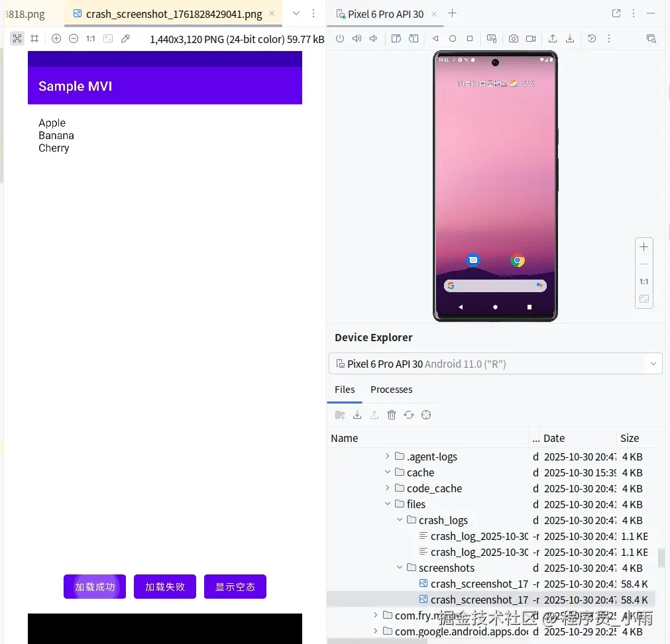Click the 加载失败 button in the image

(165, 587)
